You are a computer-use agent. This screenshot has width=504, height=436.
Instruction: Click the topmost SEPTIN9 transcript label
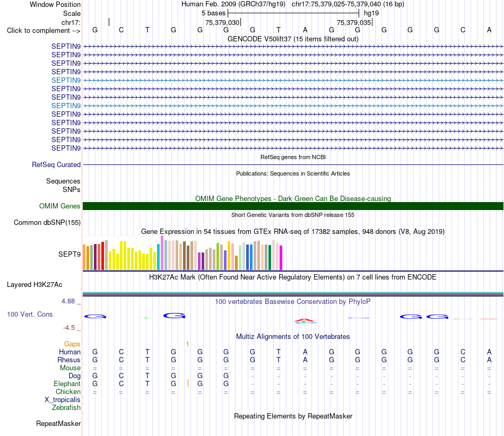[66, 46]
